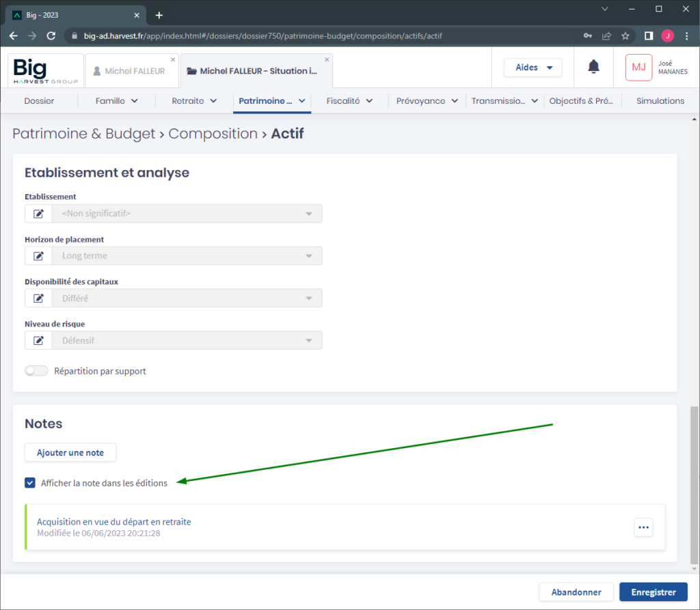Uncheck Afficher la note dans les éditions

coord(30,483)
